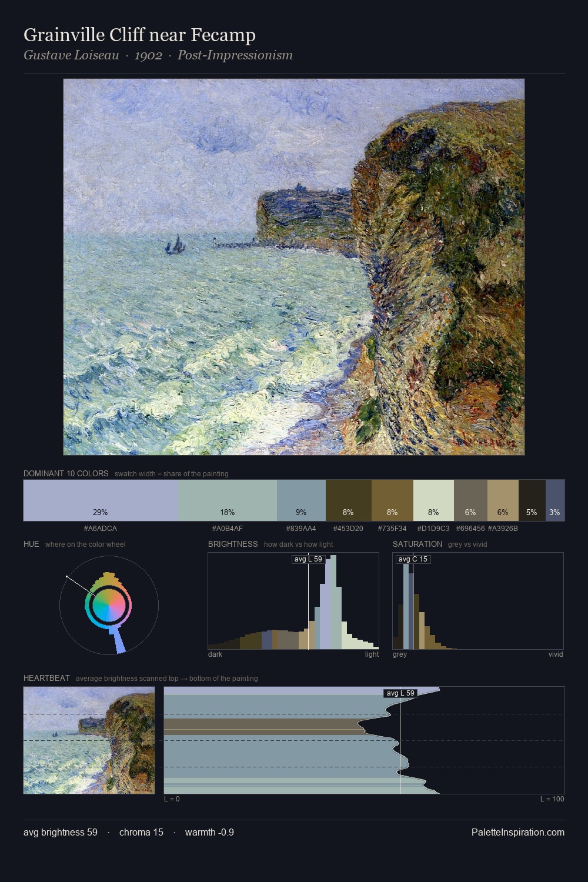This screenshot has height=882, width=588.
Task: Click the pale cream swatch above #D1D9C3
Action: 433,500
